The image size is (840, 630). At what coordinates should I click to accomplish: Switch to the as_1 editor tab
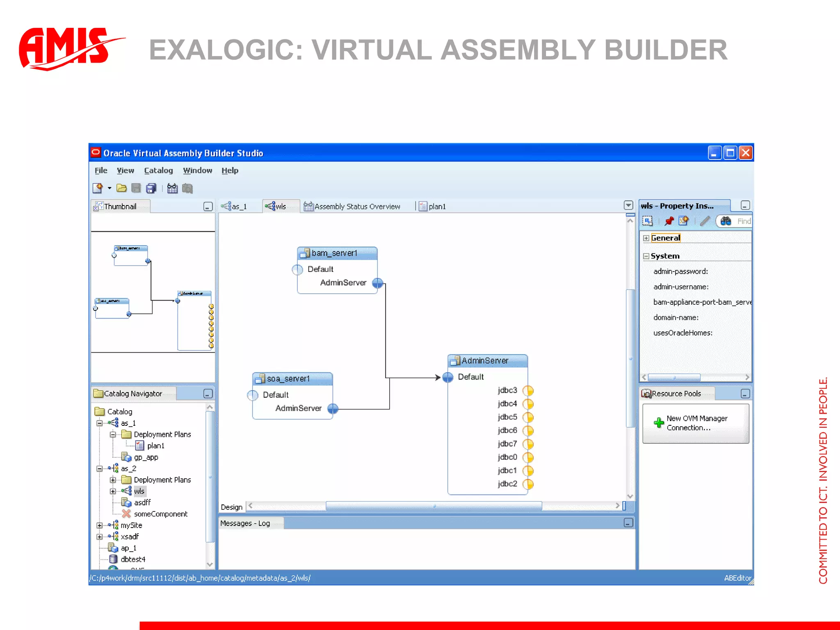[235, 206]
